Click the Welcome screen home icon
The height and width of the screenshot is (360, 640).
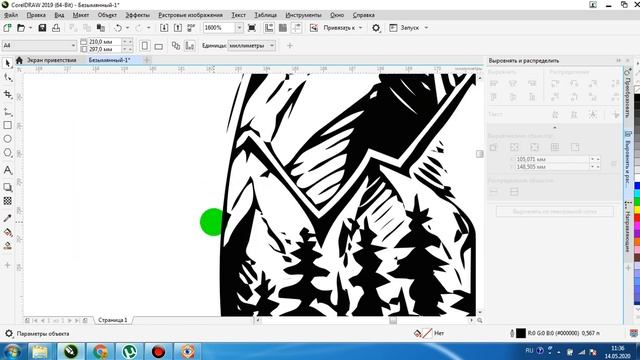click(x=19, y=60)
